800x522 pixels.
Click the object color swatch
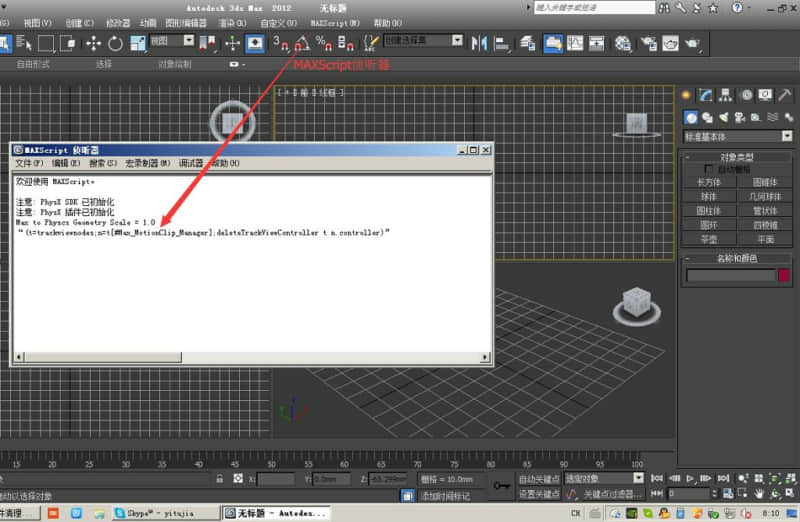(x=784, y=276)
